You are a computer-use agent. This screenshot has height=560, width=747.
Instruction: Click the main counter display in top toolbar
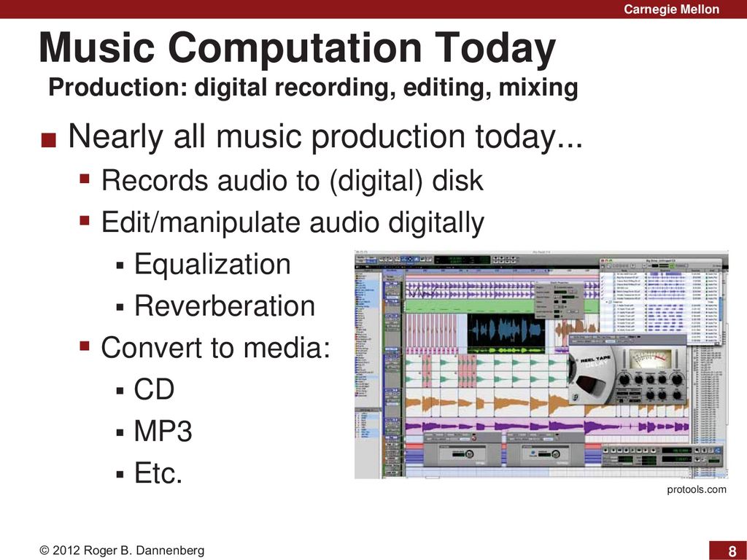tap(455, 260)
